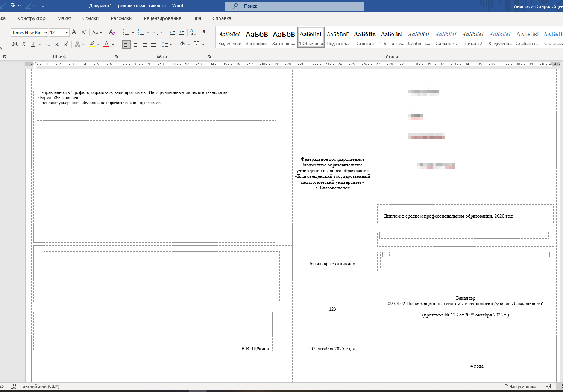Increase paragraph indent
This screenshot has width=563, height=392.
(x=182, y=32)
